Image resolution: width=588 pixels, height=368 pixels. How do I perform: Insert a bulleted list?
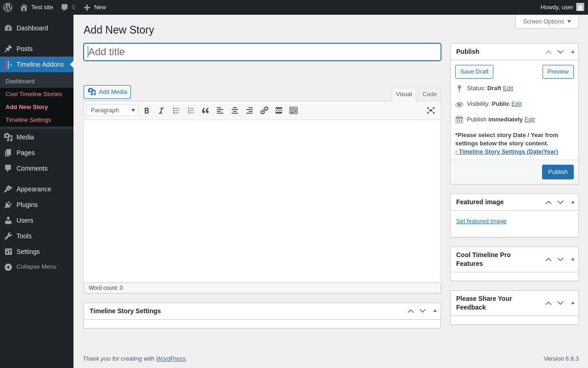pyautogui.click(x=176, y=110)
